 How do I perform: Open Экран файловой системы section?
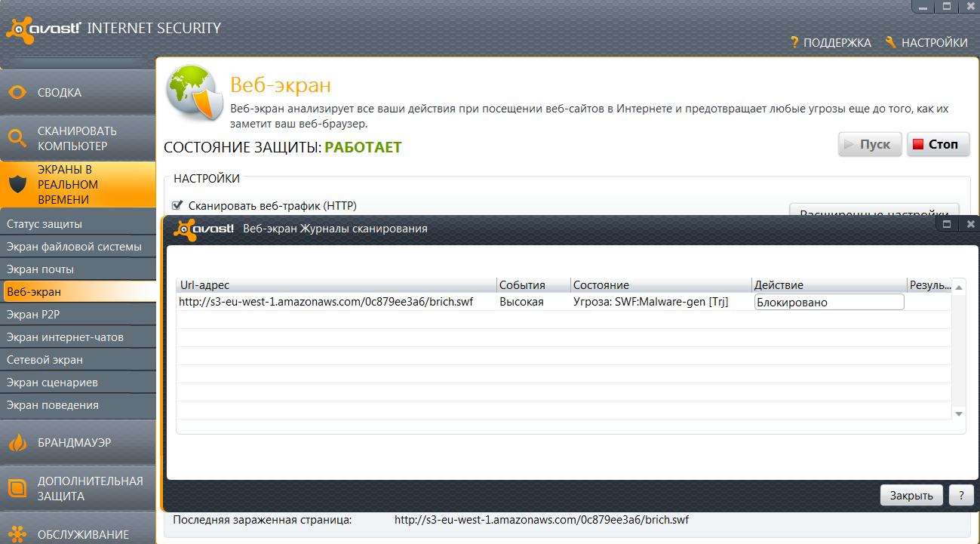pos(74,247)
